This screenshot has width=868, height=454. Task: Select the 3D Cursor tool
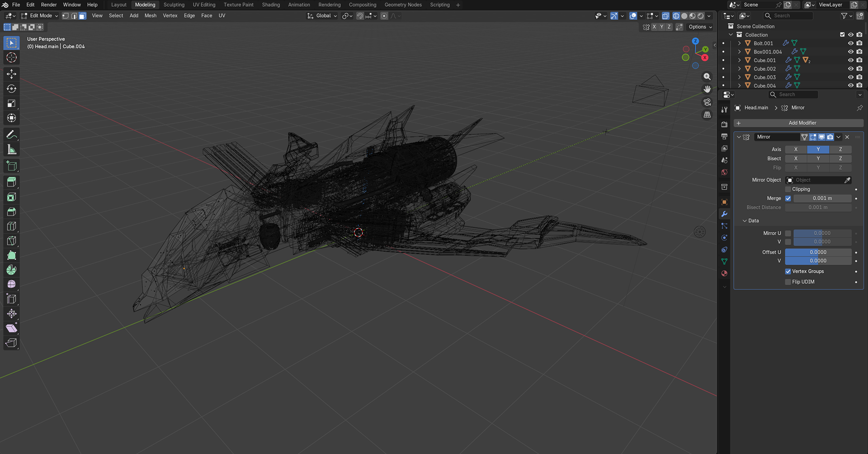point(11,57)
